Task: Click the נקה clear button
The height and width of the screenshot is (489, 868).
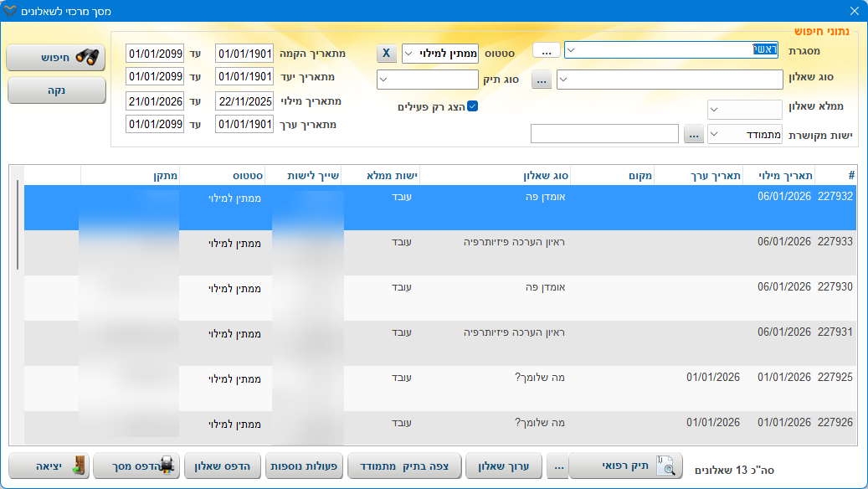Action: [x=56, y=90]
